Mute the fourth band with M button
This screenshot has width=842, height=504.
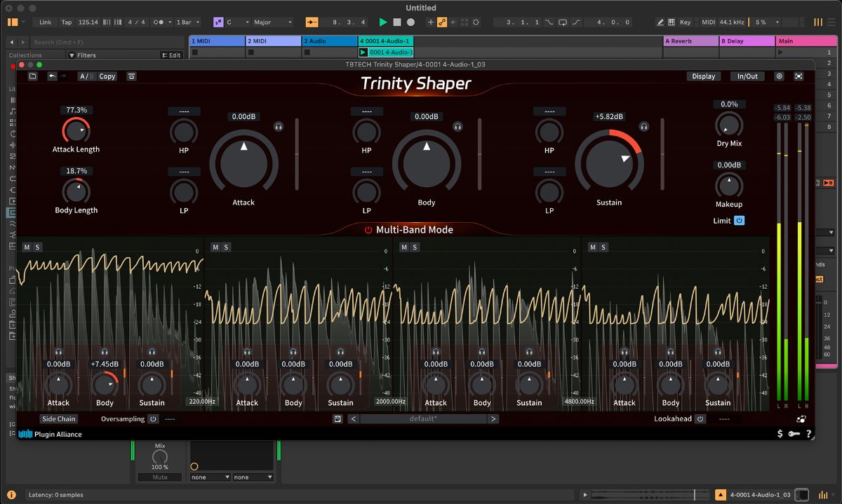[593, 247]
